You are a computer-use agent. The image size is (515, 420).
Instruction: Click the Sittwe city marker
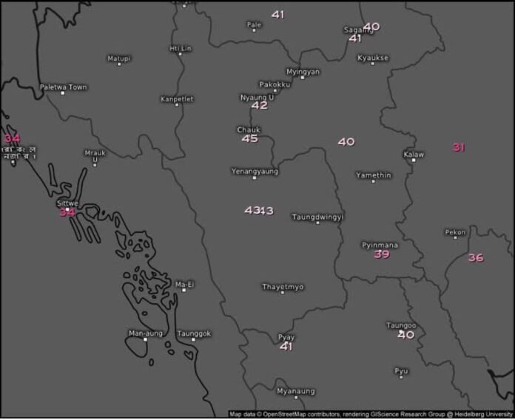point(68,211)
